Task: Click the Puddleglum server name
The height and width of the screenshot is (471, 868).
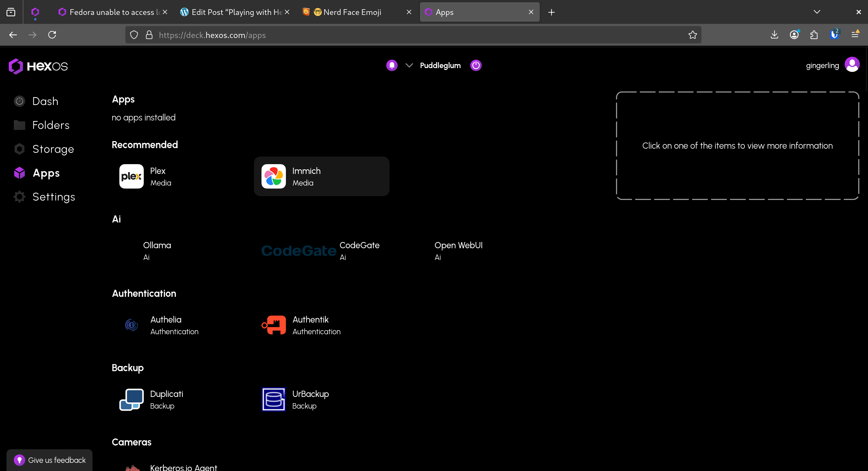Action: click(x=440, y=65)
